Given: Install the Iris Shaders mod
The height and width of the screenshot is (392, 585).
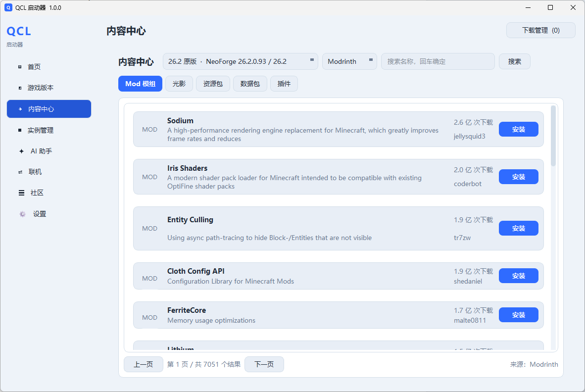Looking at the screenshot, I should click(x=519, y=177).
